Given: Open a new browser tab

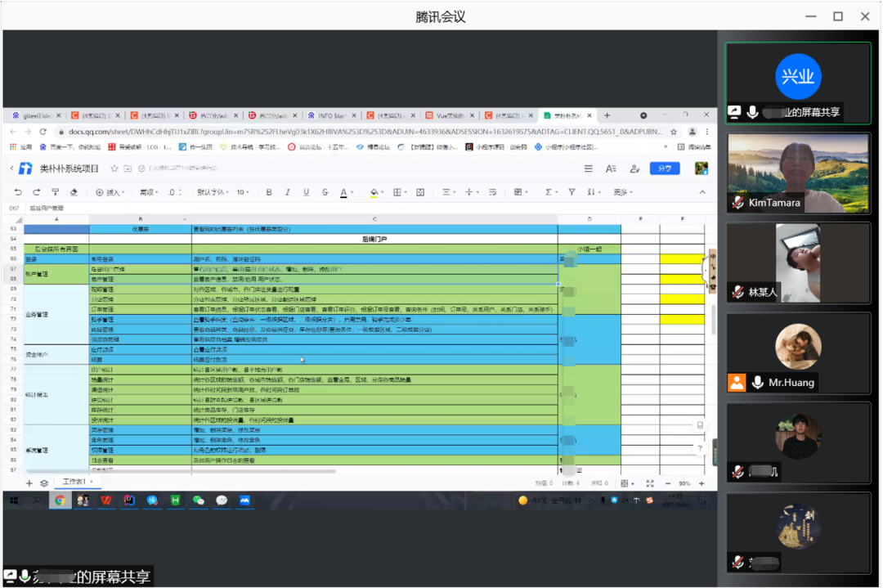Looking at the screenshot, I should (607, 115).
